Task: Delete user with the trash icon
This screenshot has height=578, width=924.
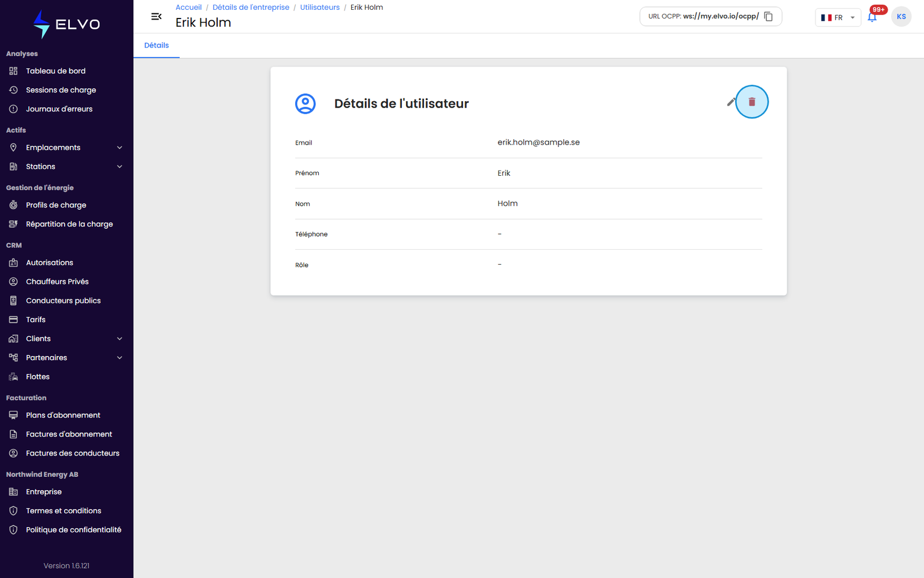Action: (751, 102)
